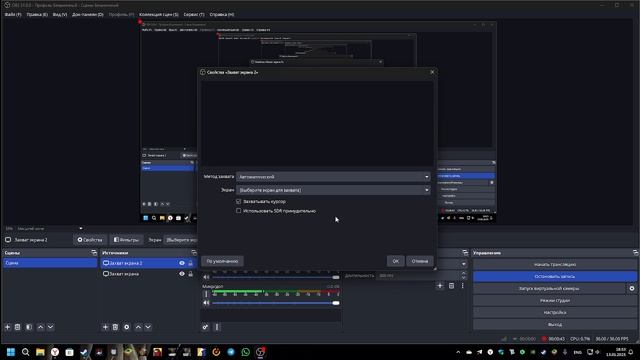Viewport: 640px width, 360px height.
Task: Add a new scene with plus icon
Action: click(x=7, y=327)
